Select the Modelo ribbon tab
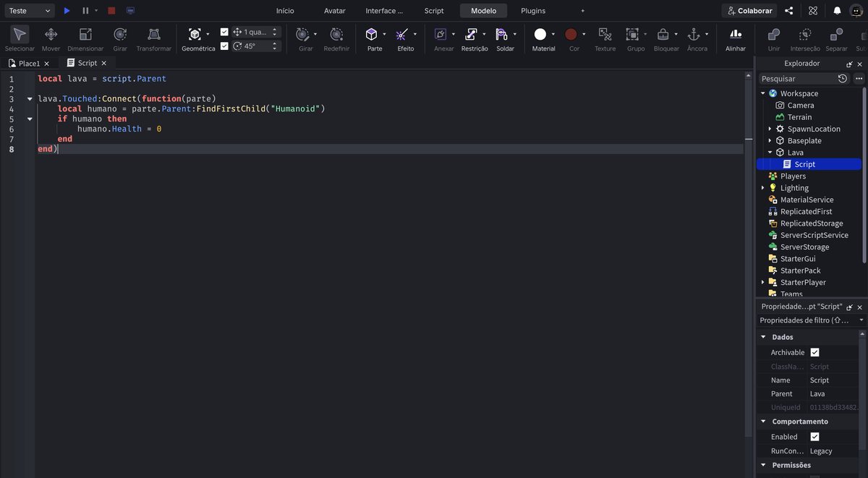The height and width of the screenshot is (478, 868). [484, 11]
